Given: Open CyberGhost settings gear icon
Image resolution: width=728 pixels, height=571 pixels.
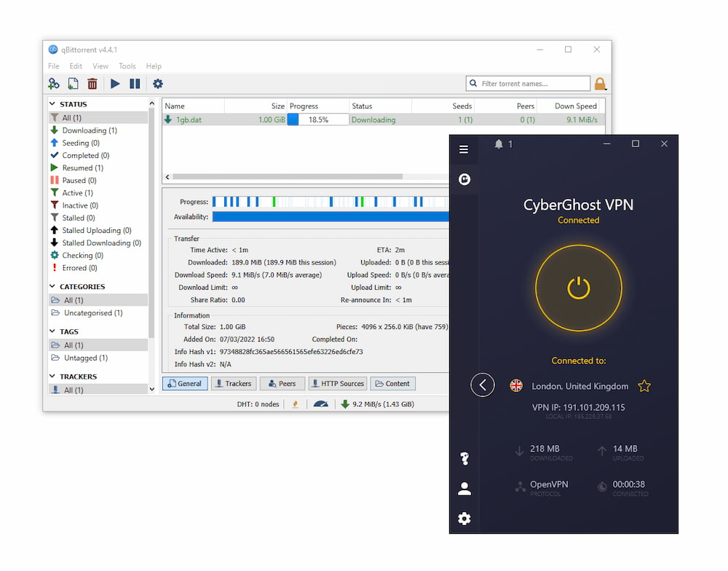Looking at the screenshot, I should coord(464,519).
